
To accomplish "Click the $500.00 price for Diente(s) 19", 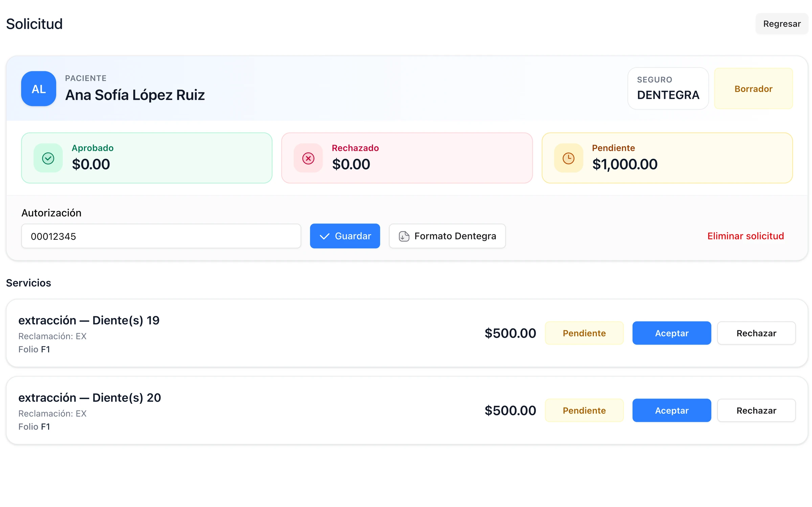I will coord(510,333).
